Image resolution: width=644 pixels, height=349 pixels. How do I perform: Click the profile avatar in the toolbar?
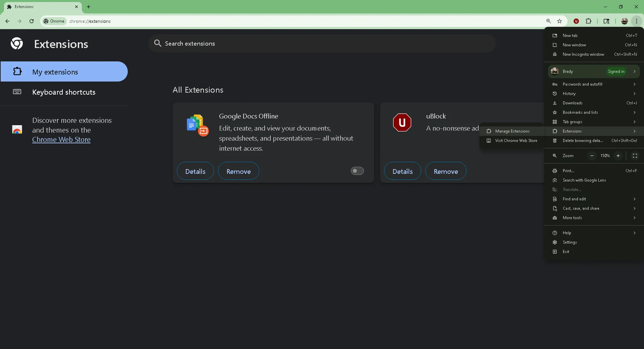[x=624, y=21]
